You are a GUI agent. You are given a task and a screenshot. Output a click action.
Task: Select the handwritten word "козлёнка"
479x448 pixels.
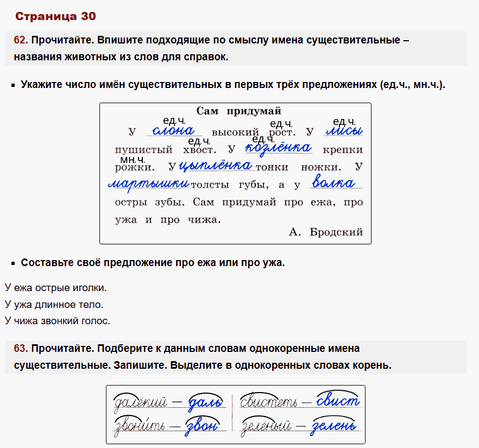[x=278, y=147]
